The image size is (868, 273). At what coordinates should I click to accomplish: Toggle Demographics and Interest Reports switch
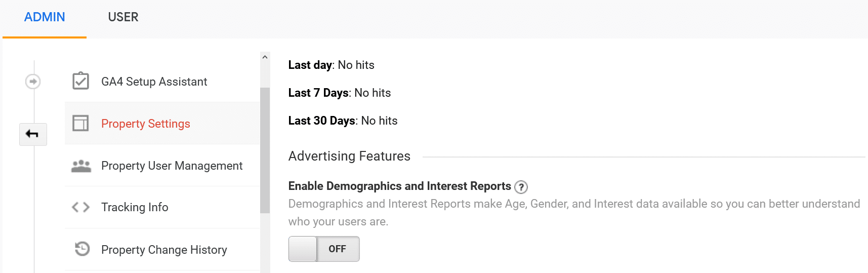324,249
